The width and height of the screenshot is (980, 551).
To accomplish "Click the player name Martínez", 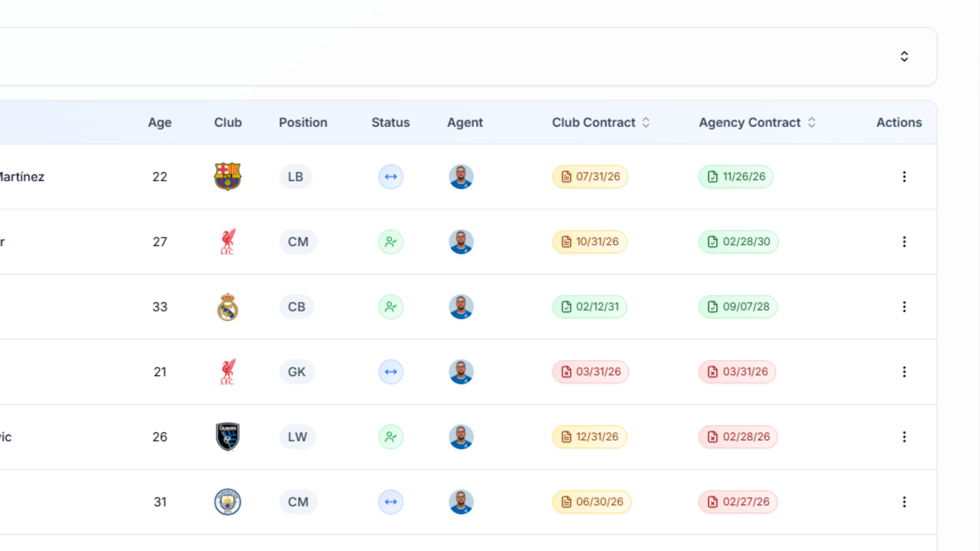I will coord(21,177).
